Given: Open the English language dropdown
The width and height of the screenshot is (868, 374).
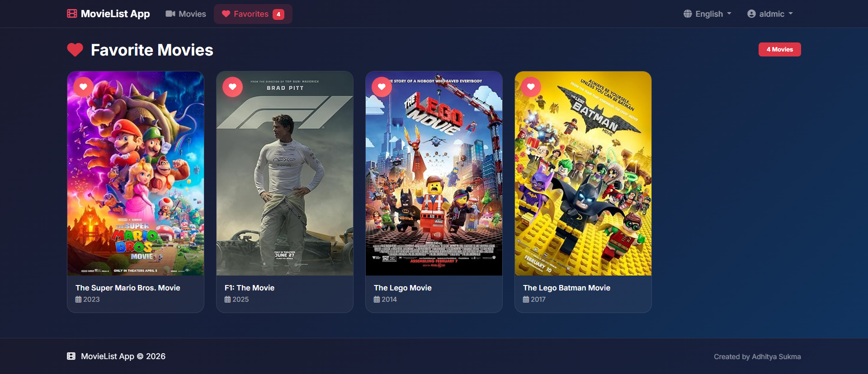Looking at the screenshot, I should click(708, 14).
